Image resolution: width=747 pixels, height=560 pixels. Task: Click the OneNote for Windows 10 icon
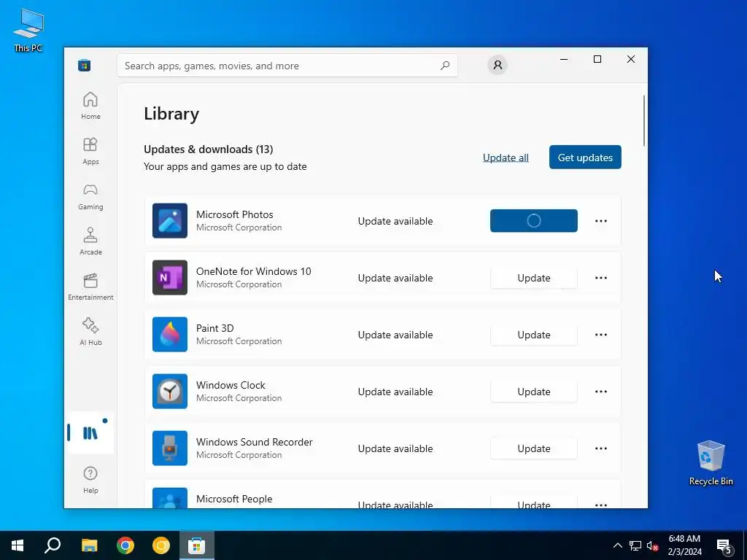click(x=169, y=278)
